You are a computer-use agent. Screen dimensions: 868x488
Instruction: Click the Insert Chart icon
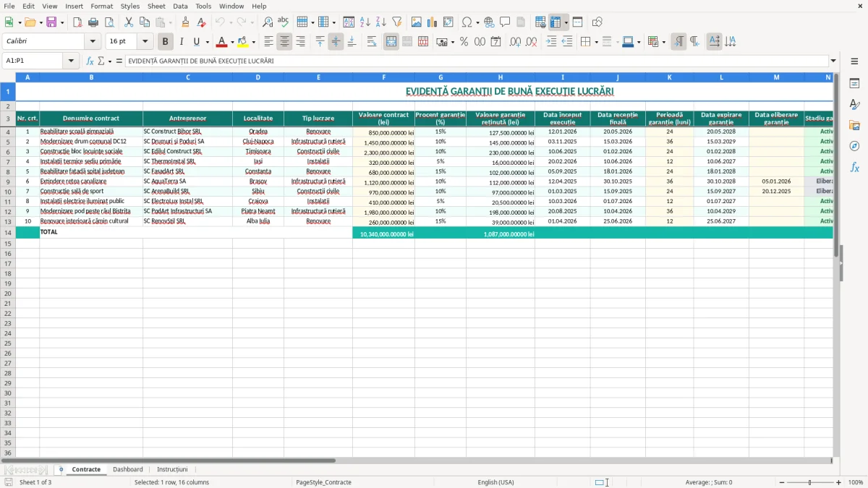433,22
